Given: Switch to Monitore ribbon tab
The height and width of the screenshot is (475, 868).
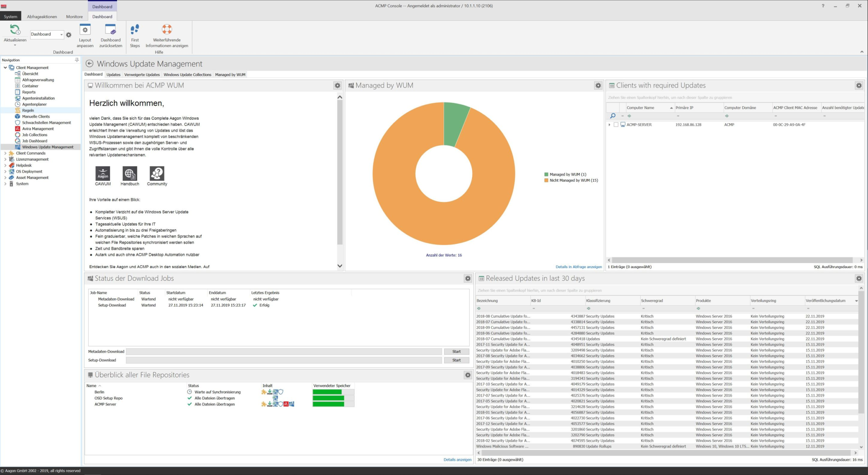Looking at the screenshot, I should 74,16.
